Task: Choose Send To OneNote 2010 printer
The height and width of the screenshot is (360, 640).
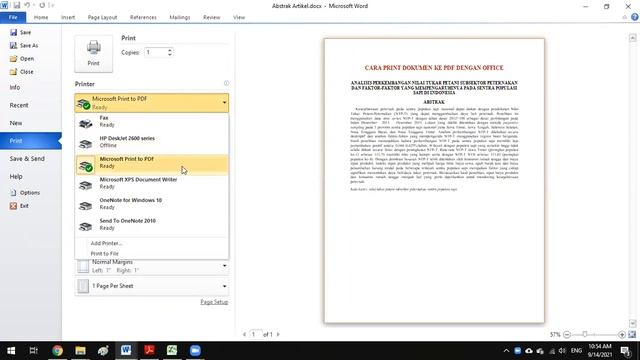Action: coord(151,224)
